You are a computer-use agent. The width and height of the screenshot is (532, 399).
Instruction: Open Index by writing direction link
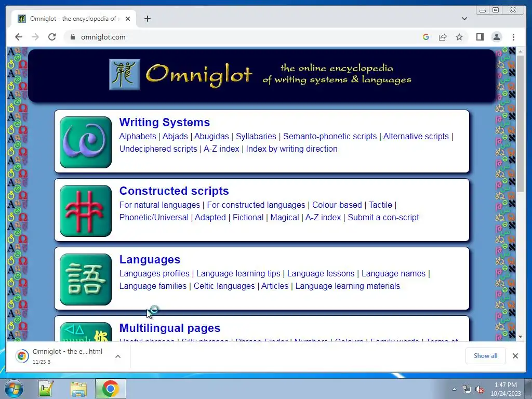coord(291,149)
